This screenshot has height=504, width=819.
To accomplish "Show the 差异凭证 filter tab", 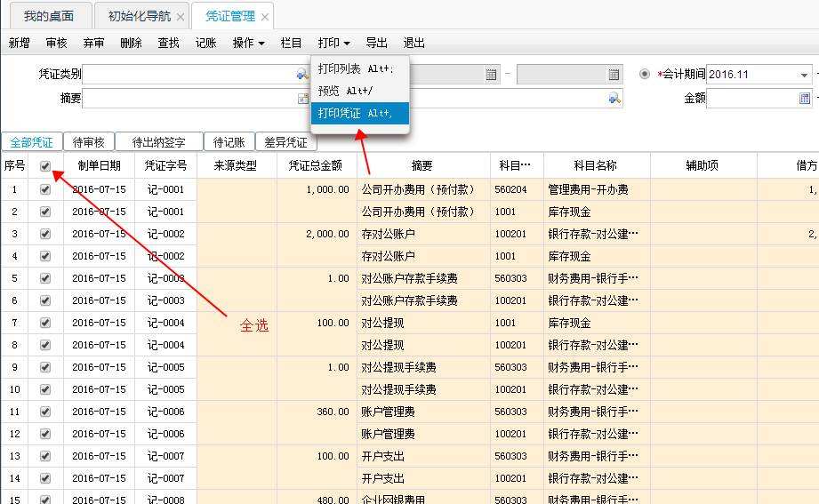I will tap(285, 142).
